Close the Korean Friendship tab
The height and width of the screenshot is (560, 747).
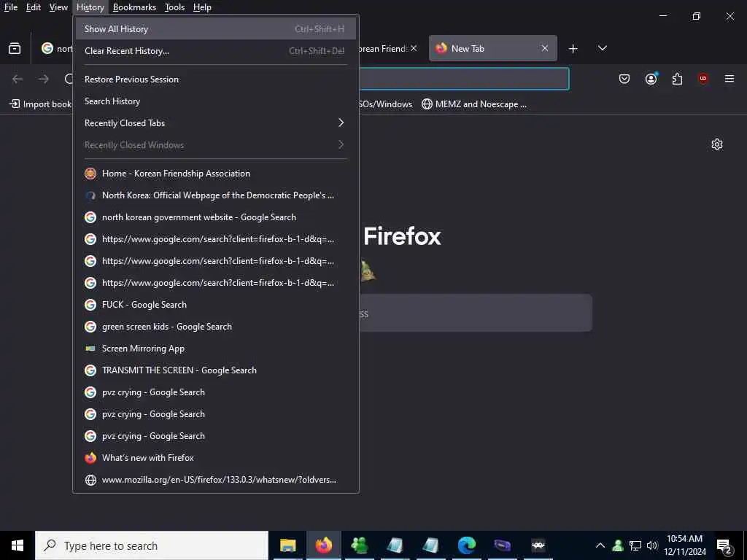pos(414,48)
